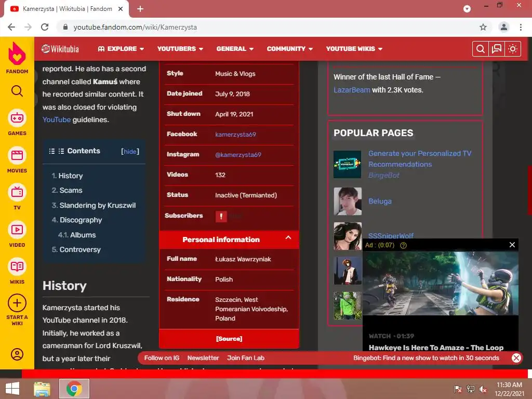Screen dimensions: 532x399
Task: Click the infobox Source button
Action: click(229, 339)
